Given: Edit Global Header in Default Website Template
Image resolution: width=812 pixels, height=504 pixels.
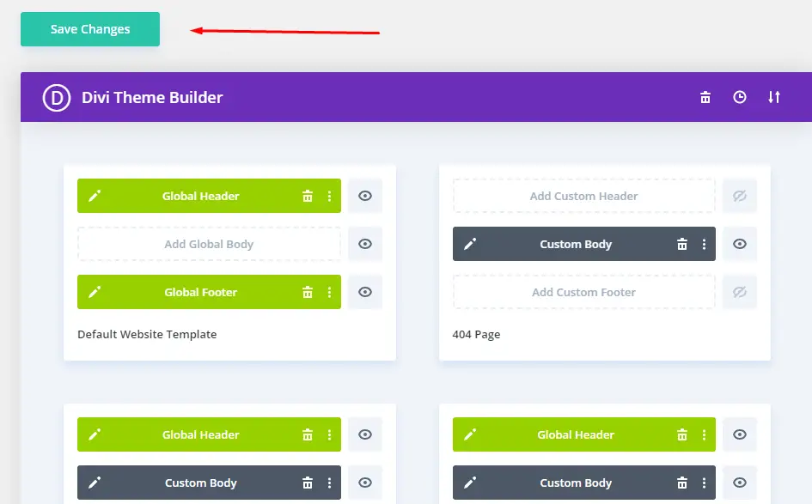Looking at the screenshot, I should (95, 196).
